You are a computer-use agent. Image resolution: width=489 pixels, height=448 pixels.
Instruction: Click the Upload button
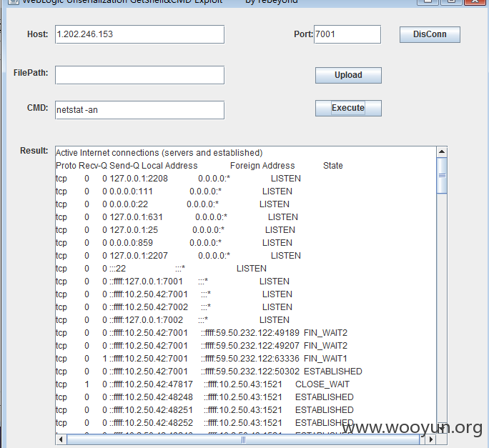click(x=348, y=75)
